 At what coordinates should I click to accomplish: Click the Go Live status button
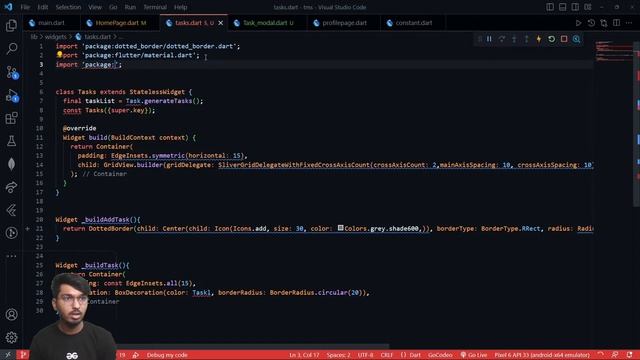(473, 355)
